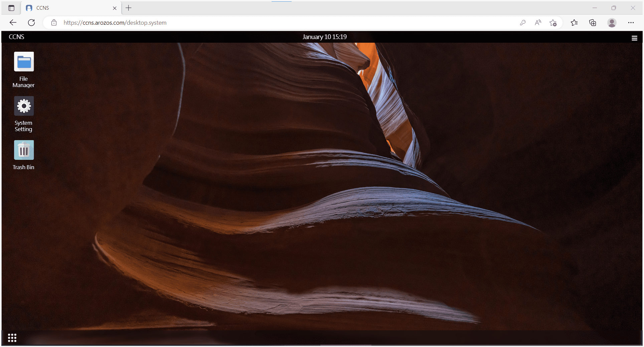
Task: Open the tab actions menu
Action: (11, 8)
